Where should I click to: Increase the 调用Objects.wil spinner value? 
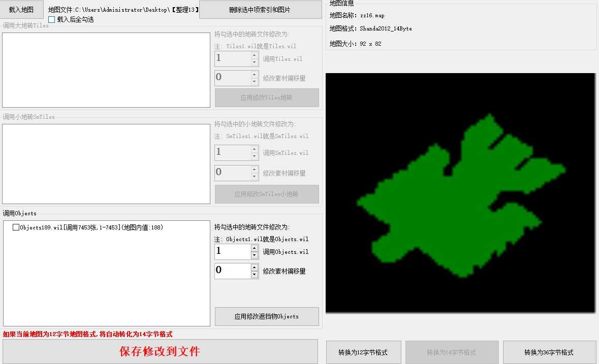point(255,248)
